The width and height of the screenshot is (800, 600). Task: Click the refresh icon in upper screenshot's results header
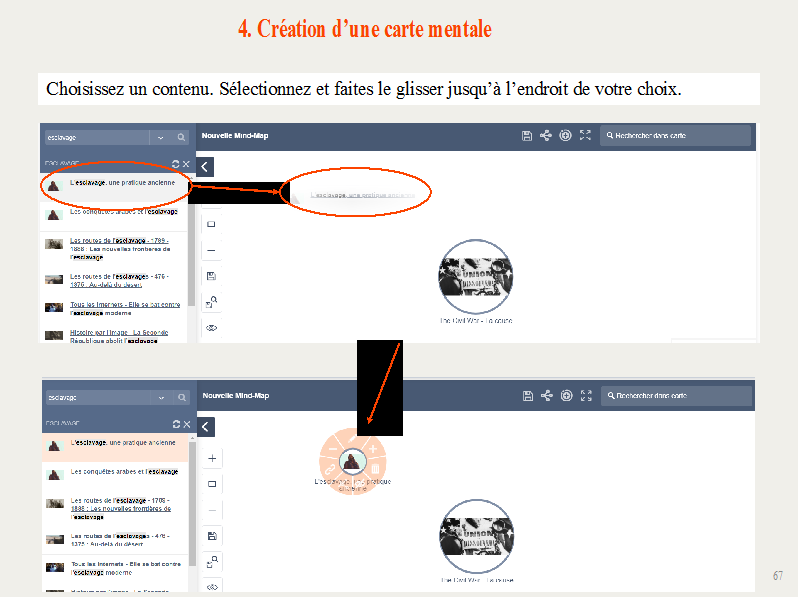(x=176, y=163)
